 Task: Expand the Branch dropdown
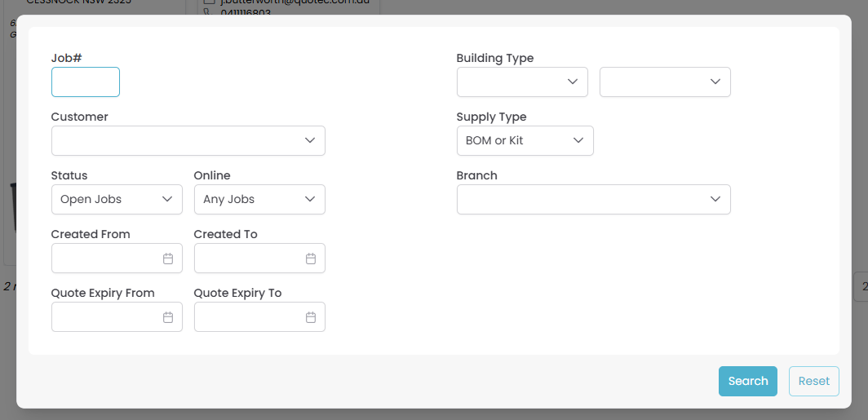[593, 200]
